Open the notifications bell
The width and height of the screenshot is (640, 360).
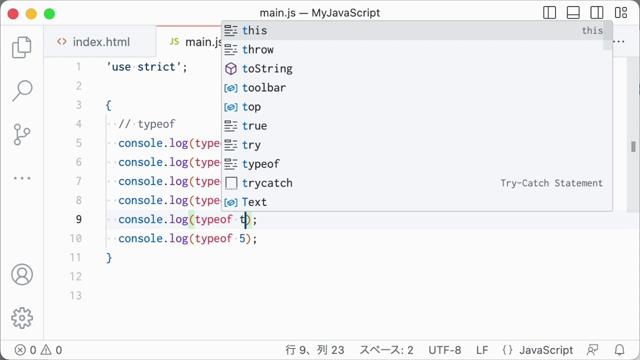[620, 350]
